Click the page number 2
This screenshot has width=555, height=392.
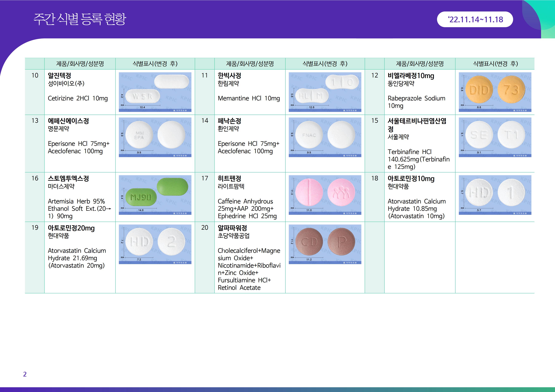[25, 374]
